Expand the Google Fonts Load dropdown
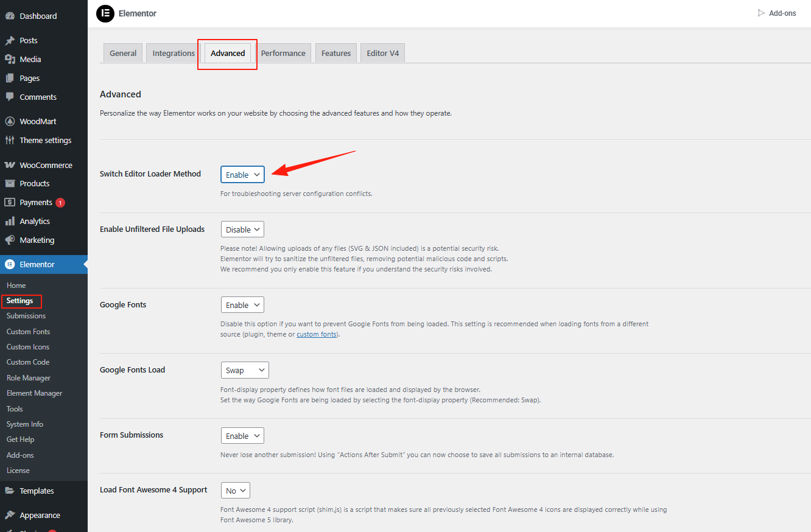 click(x=244, y=370)
